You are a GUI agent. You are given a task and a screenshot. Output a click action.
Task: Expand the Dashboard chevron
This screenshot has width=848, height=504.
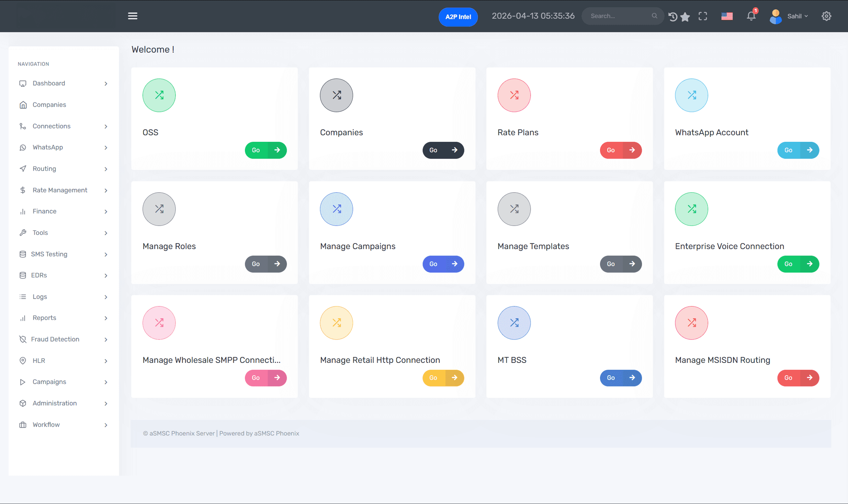(106, 84)
